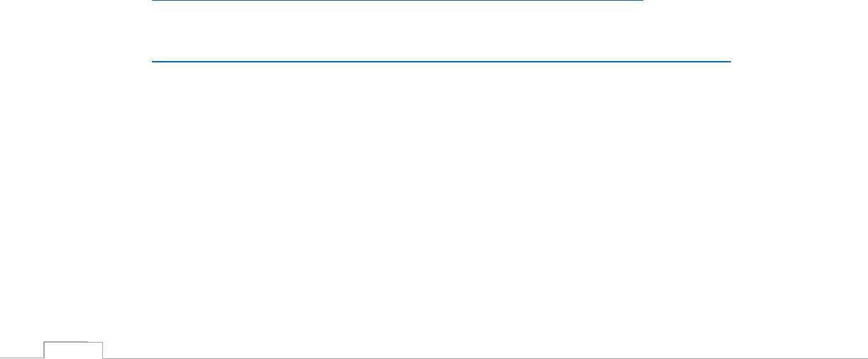Click the shorter blue line at top
This screenshot has width=868, height=359.
click(x=398, y=1)
